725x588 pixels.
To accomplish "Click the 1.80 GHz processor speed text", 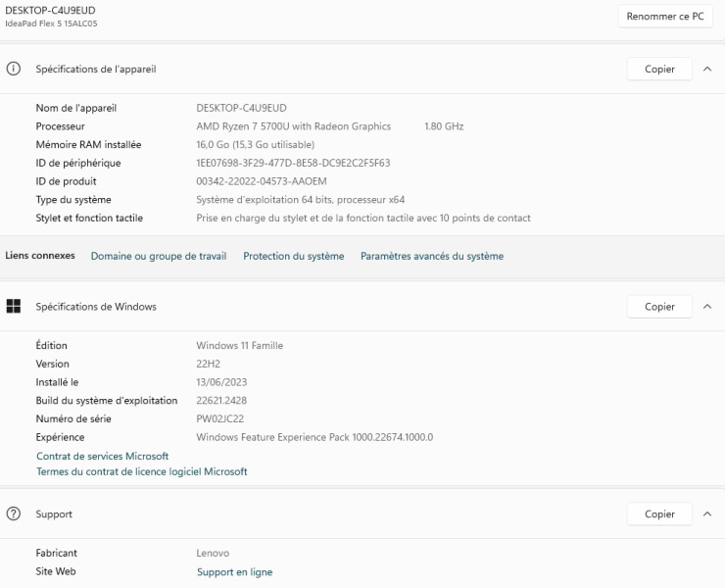I will 444,126.
